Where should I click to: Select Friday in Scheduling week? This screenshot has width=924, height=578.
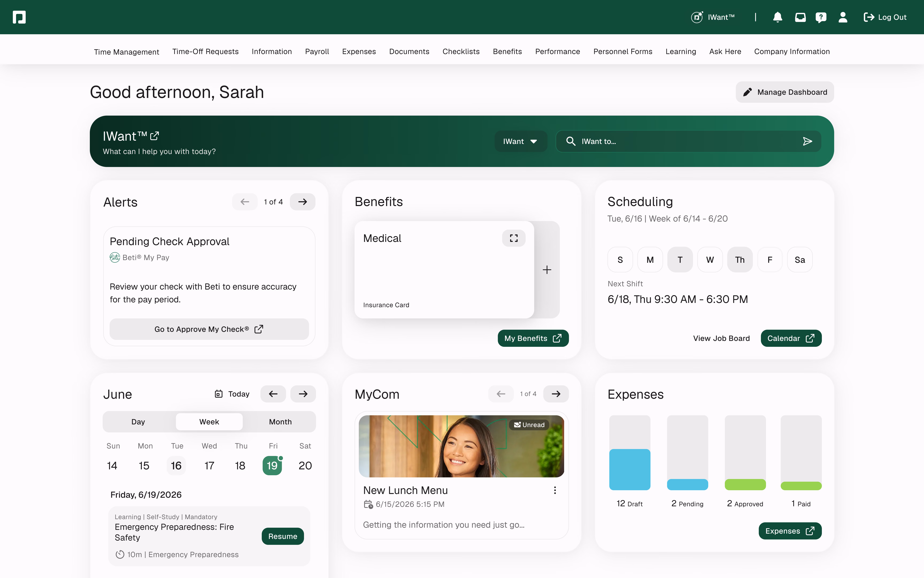[x=770, y=260]
